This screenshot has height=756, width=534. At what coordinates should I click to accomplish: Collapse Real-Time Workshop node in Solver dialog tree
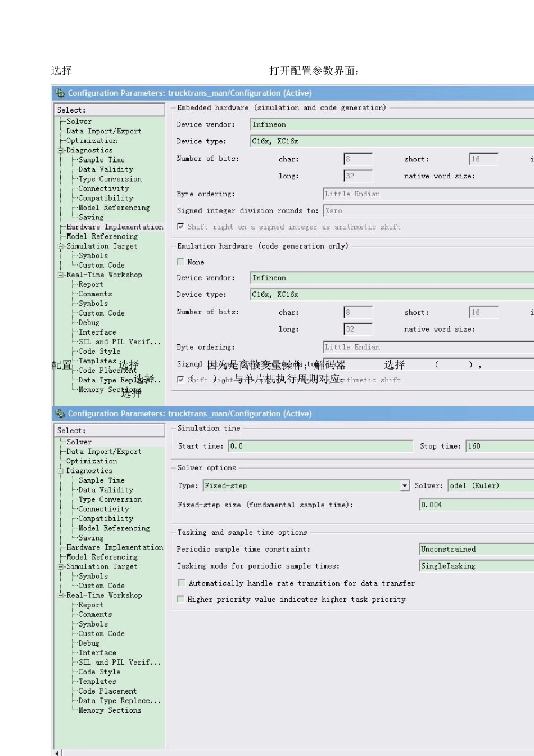tap(60, 595)
